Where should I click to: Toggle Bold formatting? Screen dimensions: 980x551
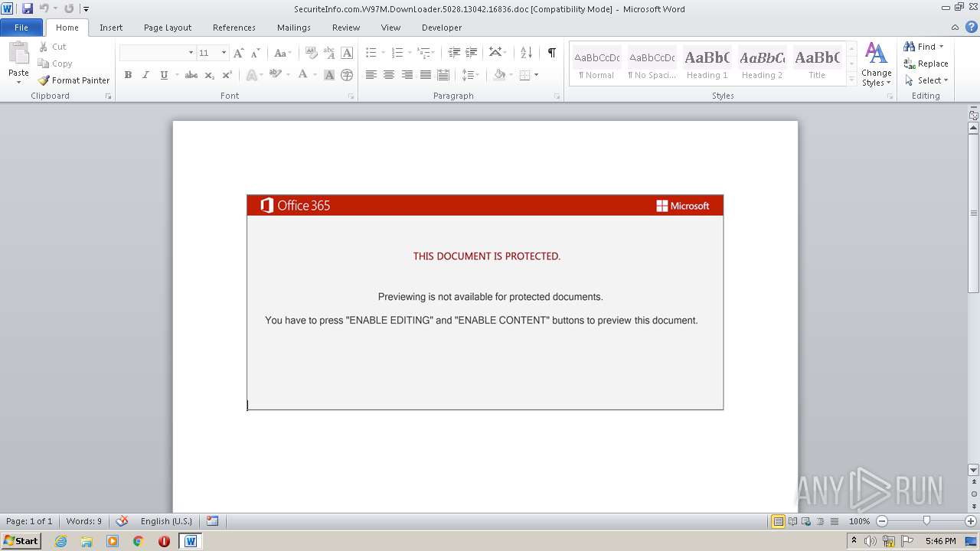[128, 75]
